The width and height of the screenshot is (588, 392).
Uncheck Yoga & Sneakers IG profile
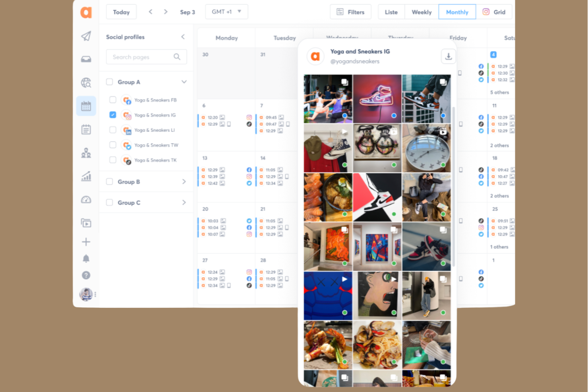point(113,114)
